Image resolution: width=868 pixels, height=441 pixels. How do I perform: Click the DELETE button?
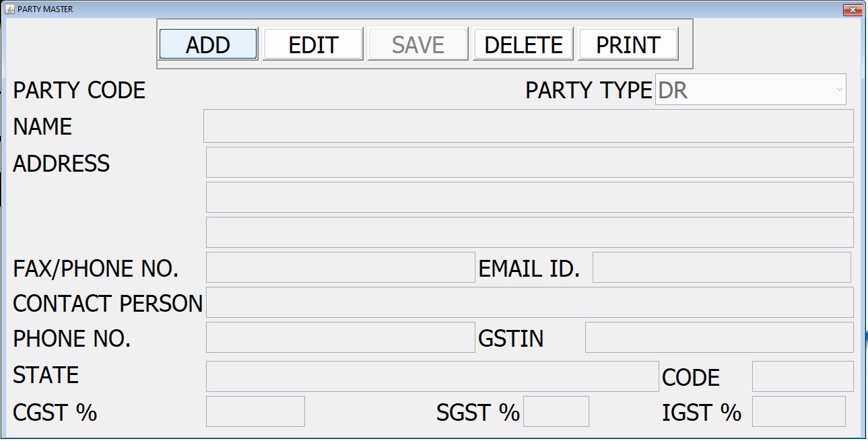click(523, 44)
